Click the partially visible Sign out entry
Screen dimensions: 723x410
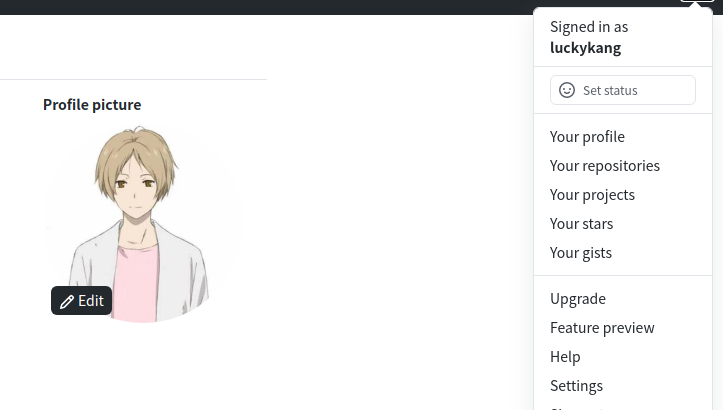pyautogui.click(x=576, y=408)
